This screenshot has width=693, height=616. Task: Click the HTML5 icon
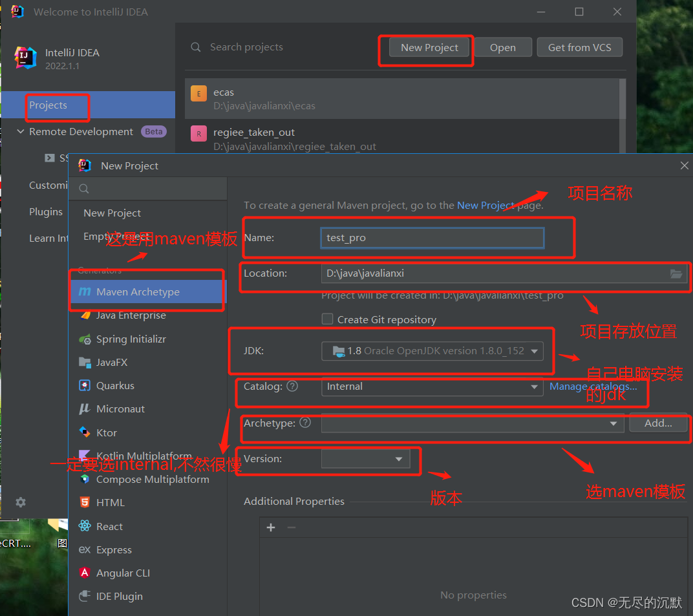point(85,502)
